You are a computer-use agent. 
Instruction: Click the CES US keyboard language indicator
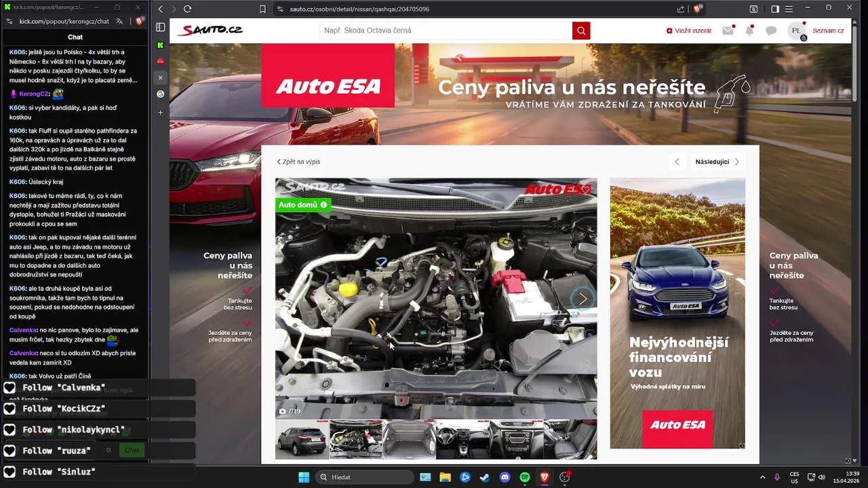[x=794, y=477]
